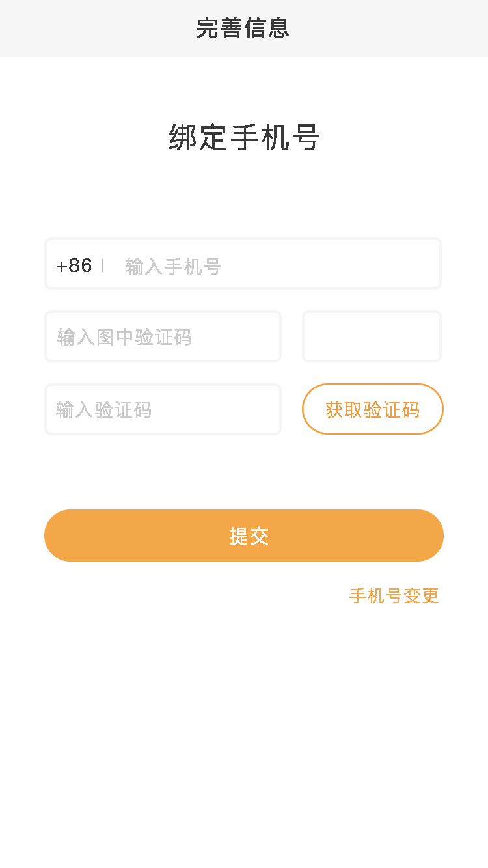Select the country code +86 selector
The image size is (488, 868).
coord(74,265)
